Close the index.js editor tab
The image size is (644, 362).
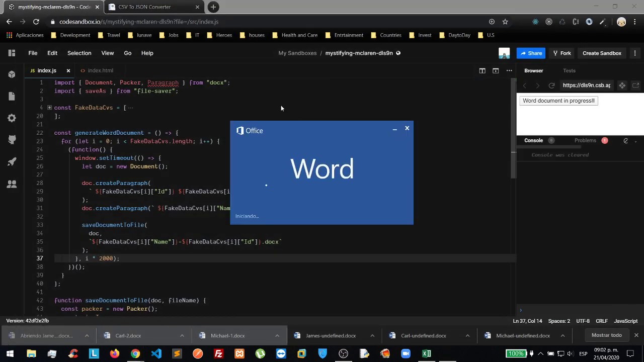click(68, 70)
